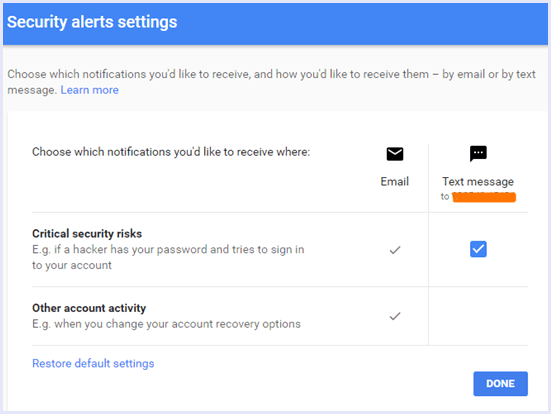The width and height of the screenshot is (551, 414).
Task: Select the Critical security risks heading
Action: (x=87, y=234)
